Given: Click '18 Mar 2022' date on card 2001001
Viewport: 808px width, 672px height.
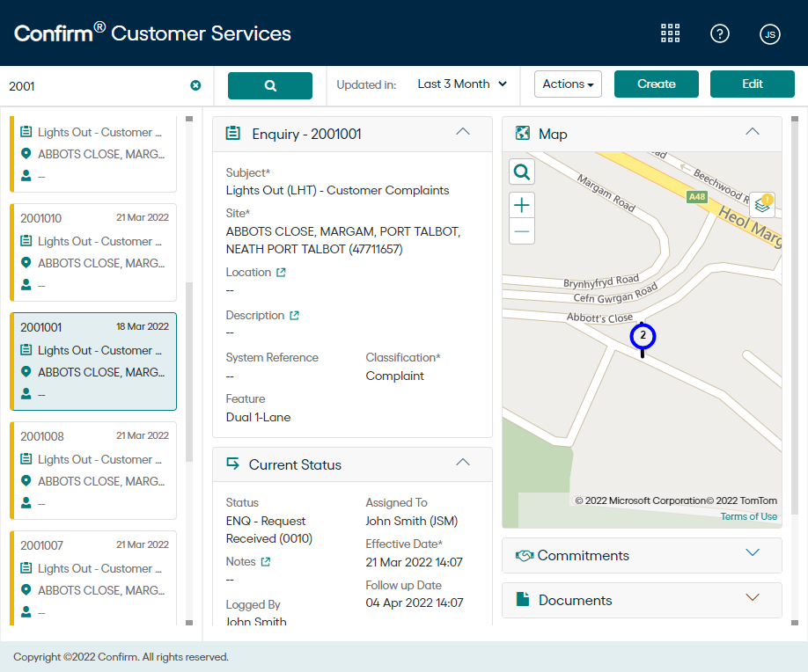Looking at the screenshot, I should (143, 326).
